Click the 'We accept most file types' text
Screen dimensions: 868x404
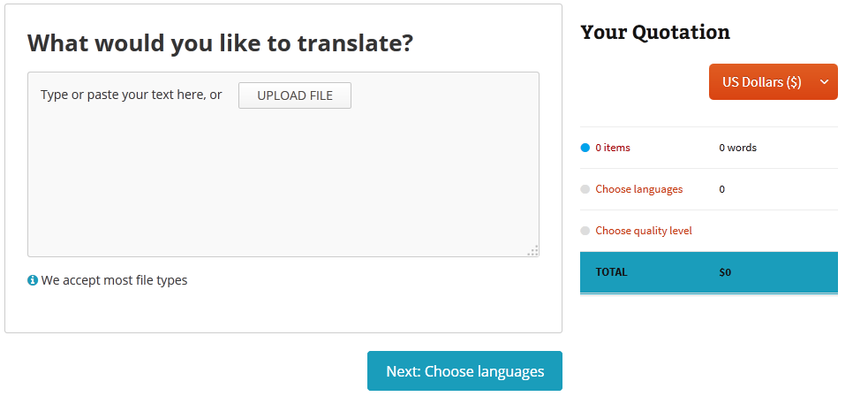[114, 280]
